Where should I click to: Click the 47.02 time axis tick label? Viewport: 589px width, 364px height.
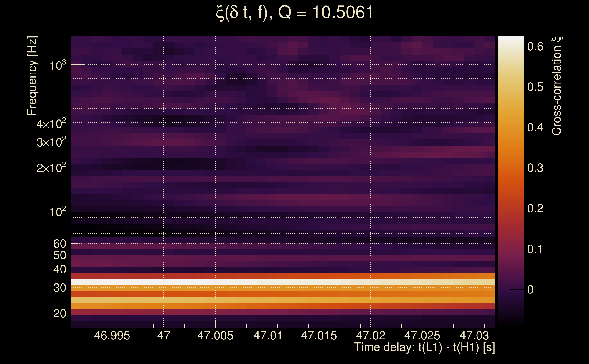371,336
